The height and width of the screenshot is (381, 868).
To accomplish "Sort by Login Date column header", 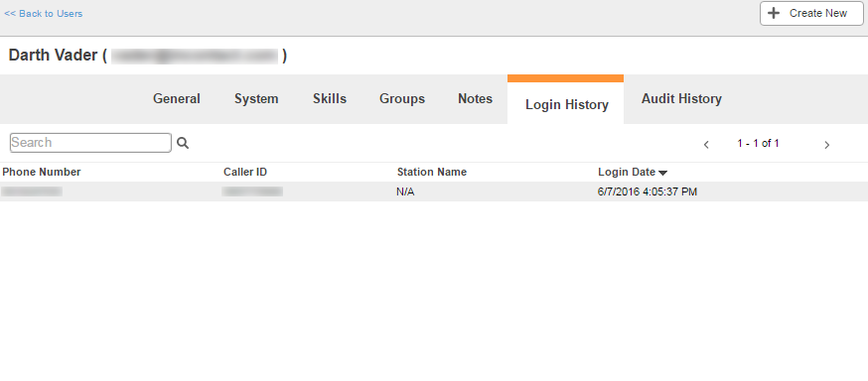I will point(627,172).
